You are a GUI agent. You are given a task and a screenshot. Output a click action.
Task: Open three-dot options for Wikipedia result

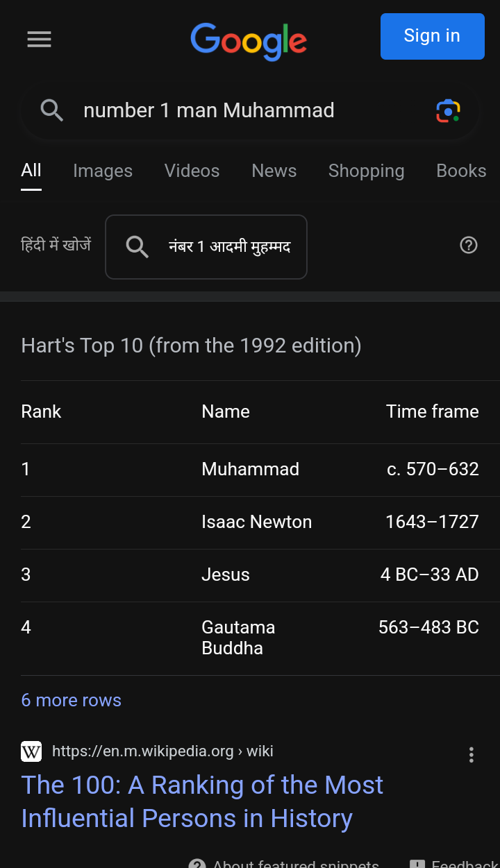(472, 755)
